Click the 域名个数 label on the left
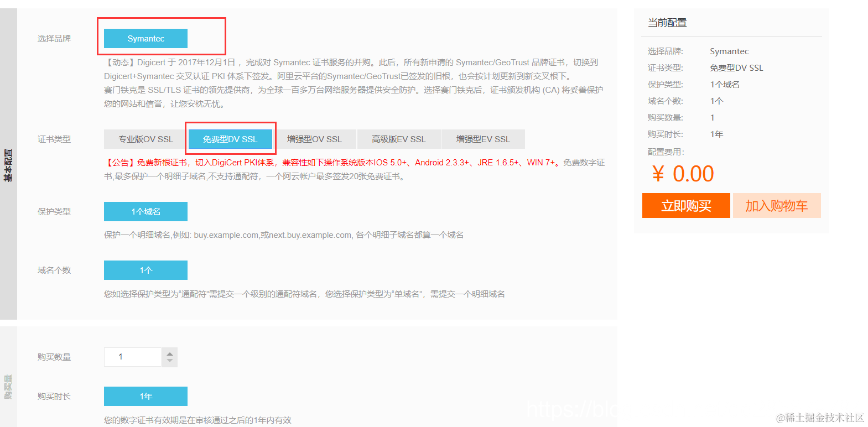868x427 pixels. tap(54, 270)
